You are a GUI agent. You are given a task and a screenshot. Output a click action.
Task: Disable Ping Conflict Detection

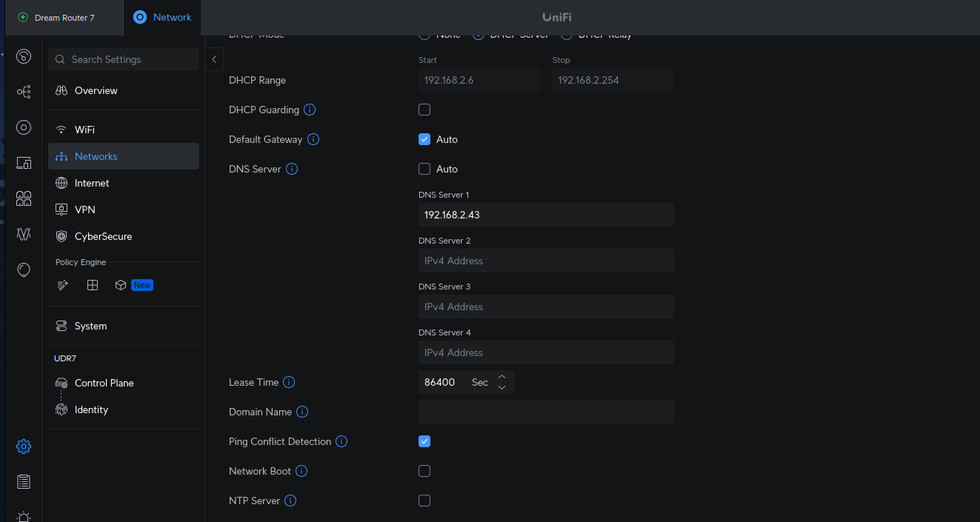coord(424,441)
